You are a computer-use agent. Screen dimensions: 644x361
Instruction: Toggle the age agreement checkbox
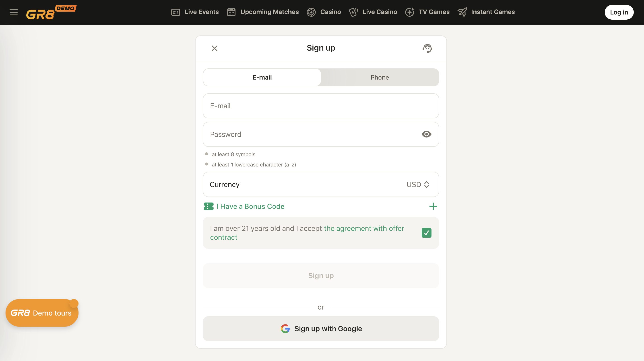point(426,233)
